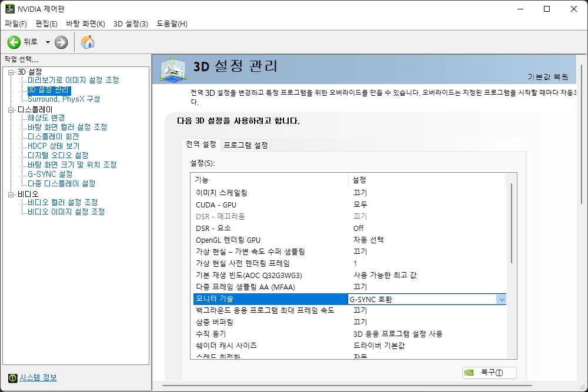Screen dimensions: 588x392
Task: Click the Forward arrow icon
Action: point(61,42)
